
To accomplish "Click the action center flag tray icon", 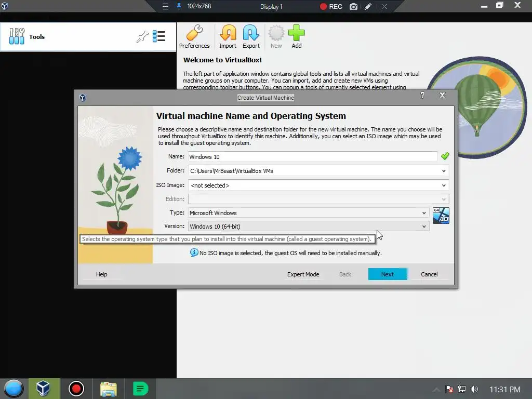I will pos(449,389).
